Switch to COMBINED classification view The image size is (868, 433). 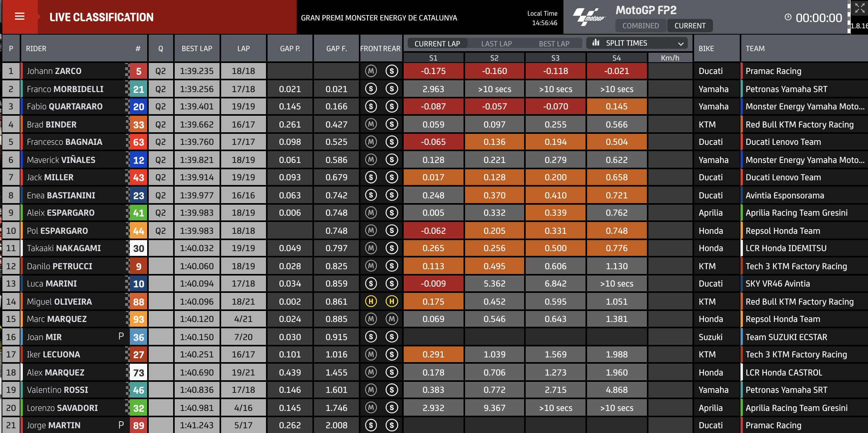pyautogui.click(x=640, y=26)
